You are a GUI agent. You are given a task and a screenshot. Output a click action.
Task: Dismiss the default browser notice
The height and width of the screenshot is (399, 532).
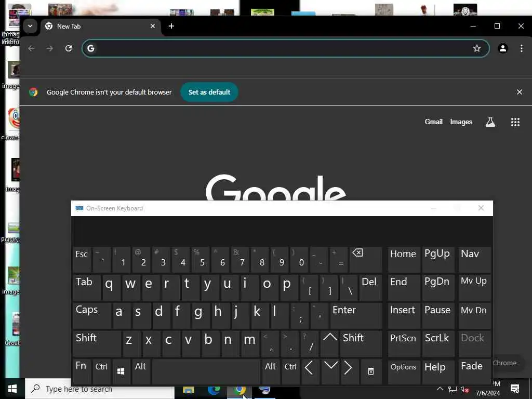[x=519, y=92]
